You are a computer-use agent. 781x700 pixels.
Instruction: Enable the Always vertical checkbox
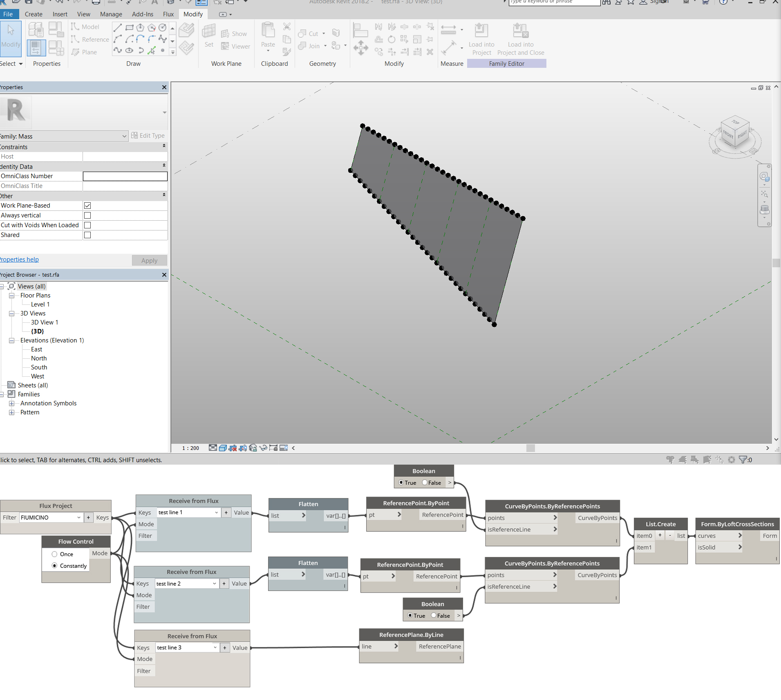[87, 215]
